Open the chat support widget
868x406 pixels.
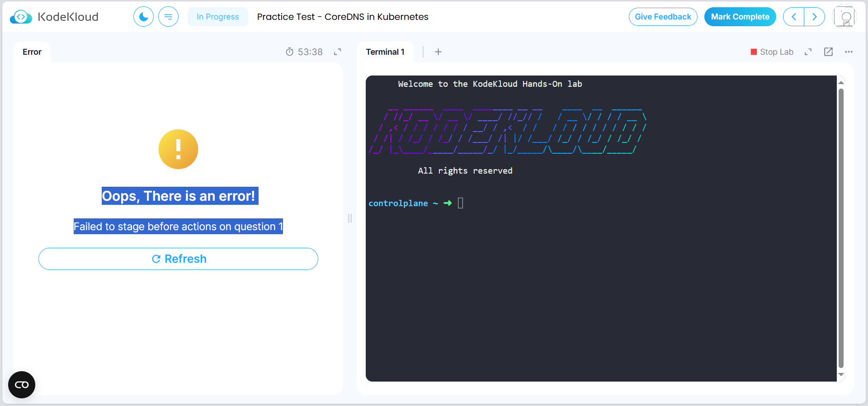[x=22, y=385]
